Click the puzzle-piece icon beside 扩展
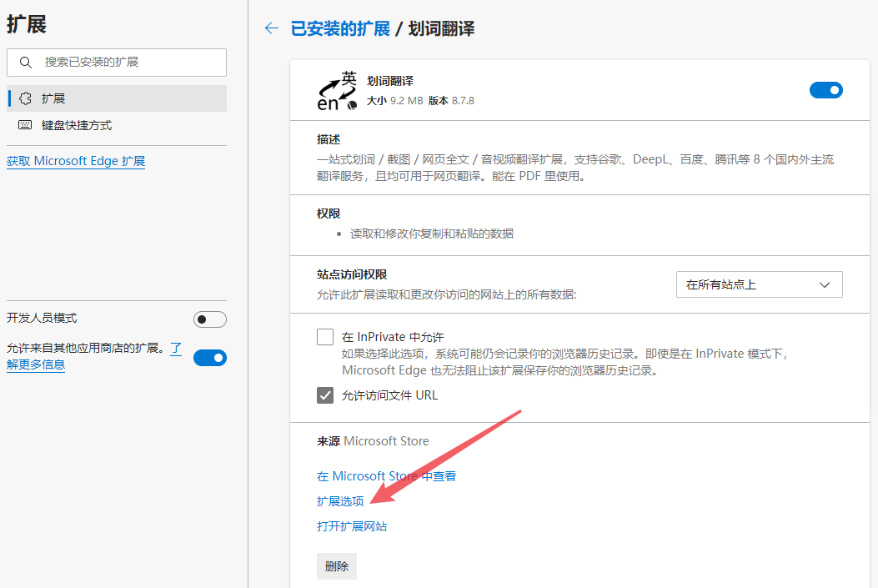Image resolution: width=878 pixels, height=588 pixels. (25, 98)
